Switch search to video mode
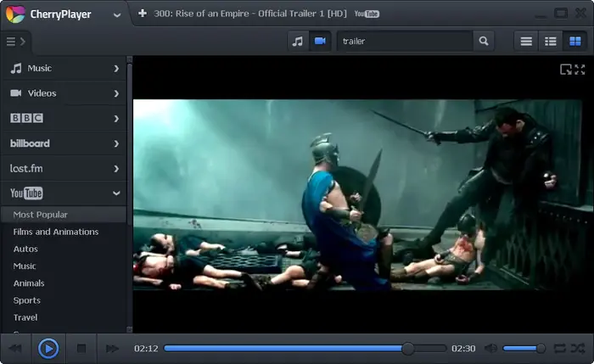The width and height of the screenshot is (594, 364). pos(320,41)
